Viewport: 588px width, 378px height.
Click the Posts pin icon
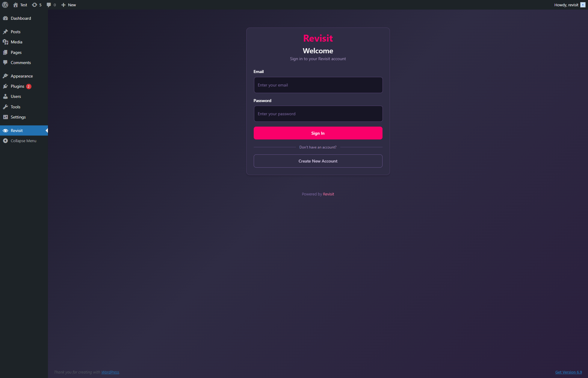(5, 32)
